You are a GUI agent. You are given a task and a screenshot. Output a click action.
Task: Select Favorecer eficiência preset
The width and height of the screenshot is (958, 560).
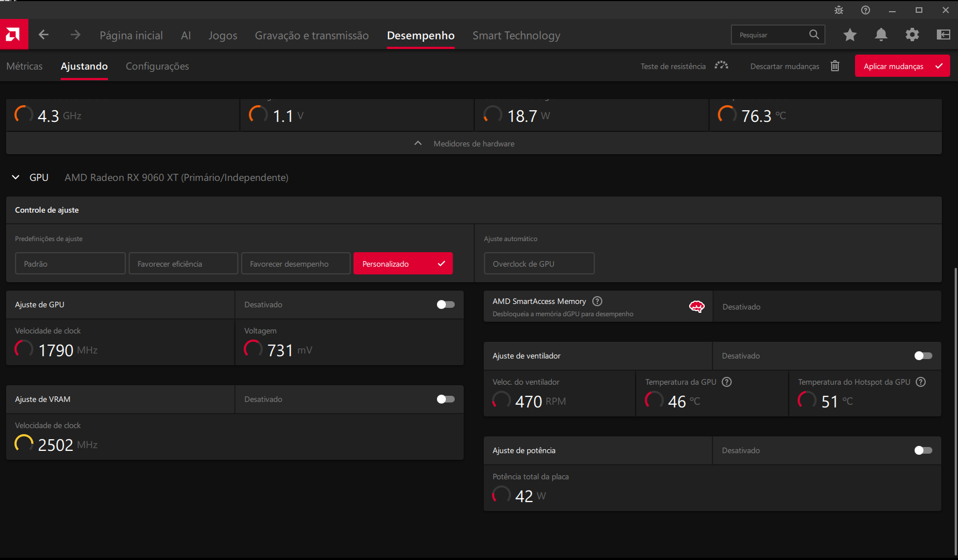point(184,263)
